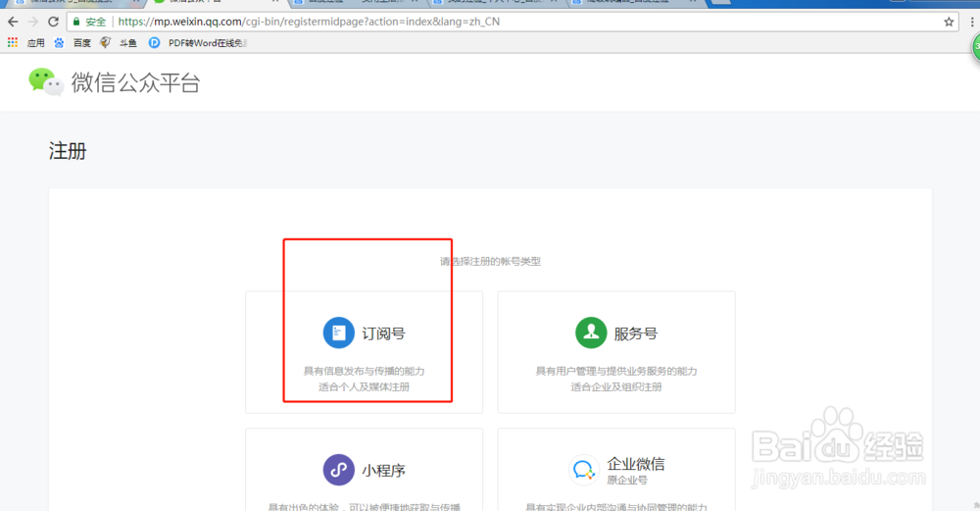Click the 企业微信 chat bubble icon
Viewport: 980px width, 511px height.
point(584,470)
